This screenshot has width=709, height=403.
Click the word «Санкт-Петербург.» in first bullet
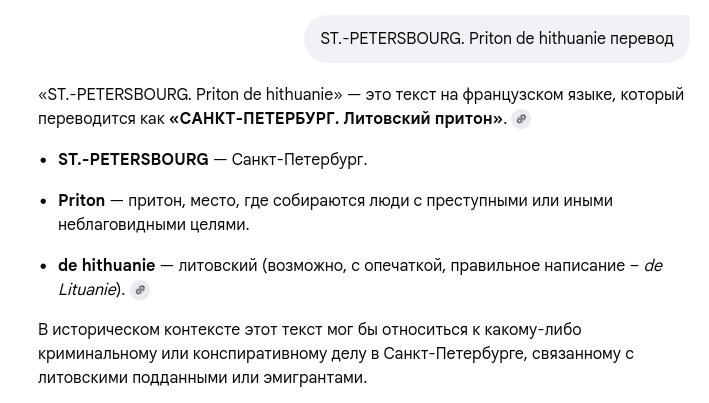299,159
